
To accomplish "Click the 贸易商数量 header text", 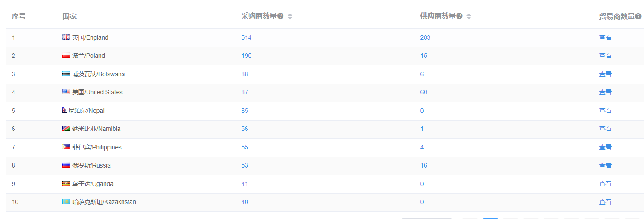I will (x=617, y=16).
